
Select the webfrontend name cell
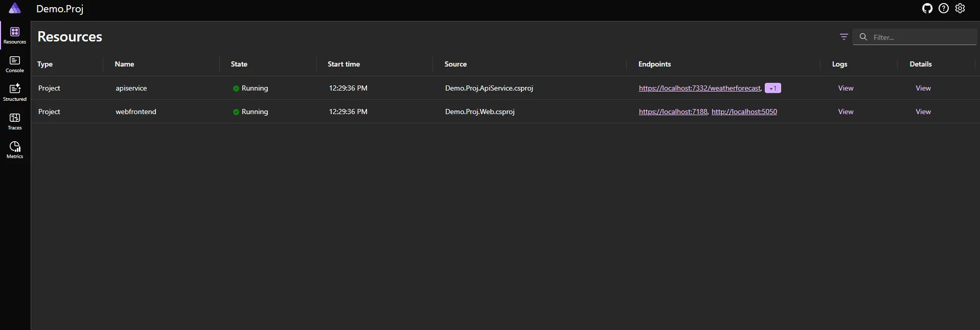tap(136, 112)
